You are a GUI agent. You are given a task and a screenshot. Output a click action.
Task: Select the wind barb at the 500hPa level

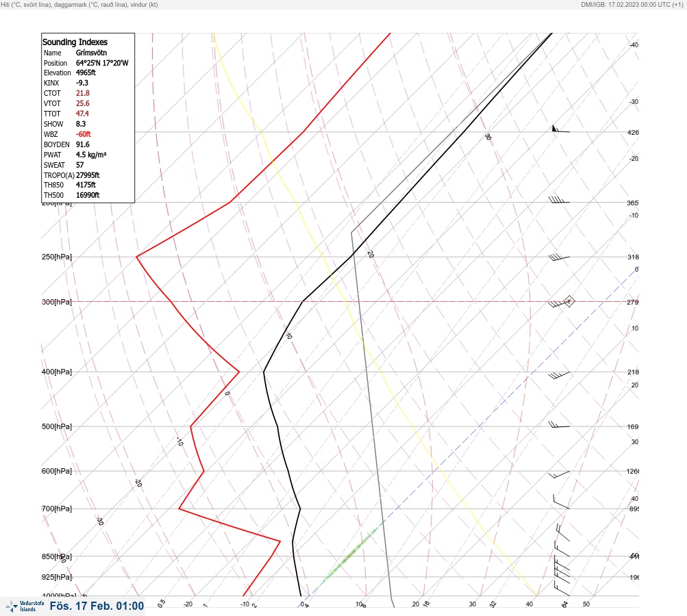click(x=559, y=424)
